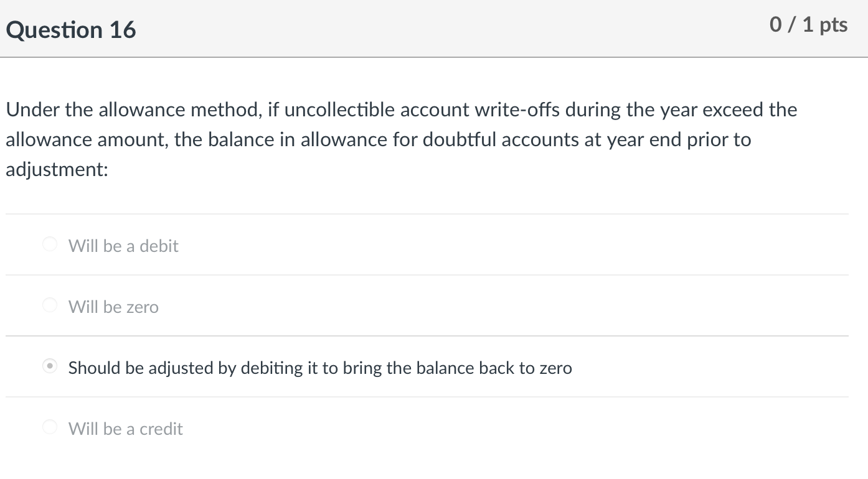Select the 'Will be zero' radio button
868x479 pixels.
[49, 305]
